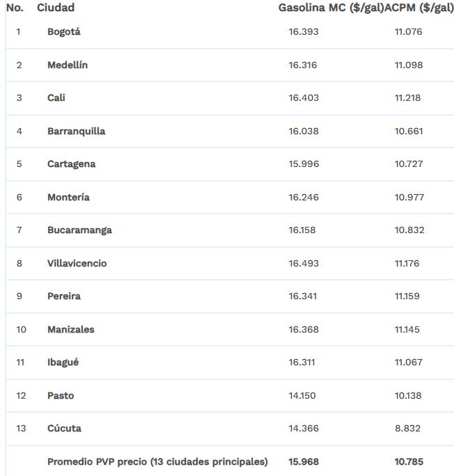Viewport: 454px width, 476px height.
Task: Select the Villavicencio city name
Action: 77,263
